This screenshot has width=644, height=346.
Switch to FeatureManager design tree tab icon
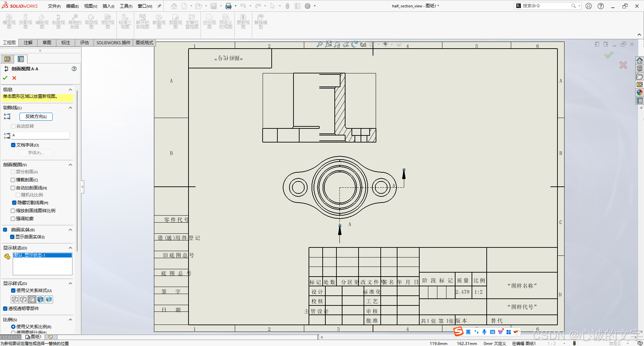[x=7, y=59]
